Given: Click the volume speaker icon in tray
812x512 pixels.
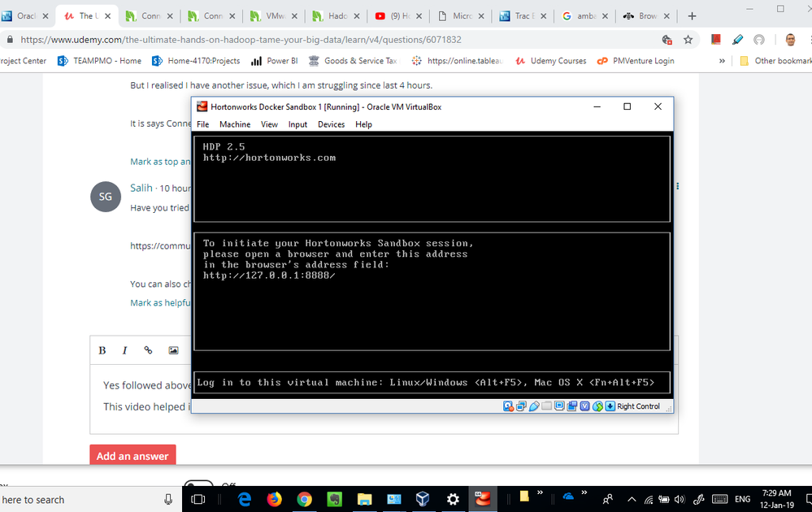Looking at the screenshot, I should [x=680, y=500].
